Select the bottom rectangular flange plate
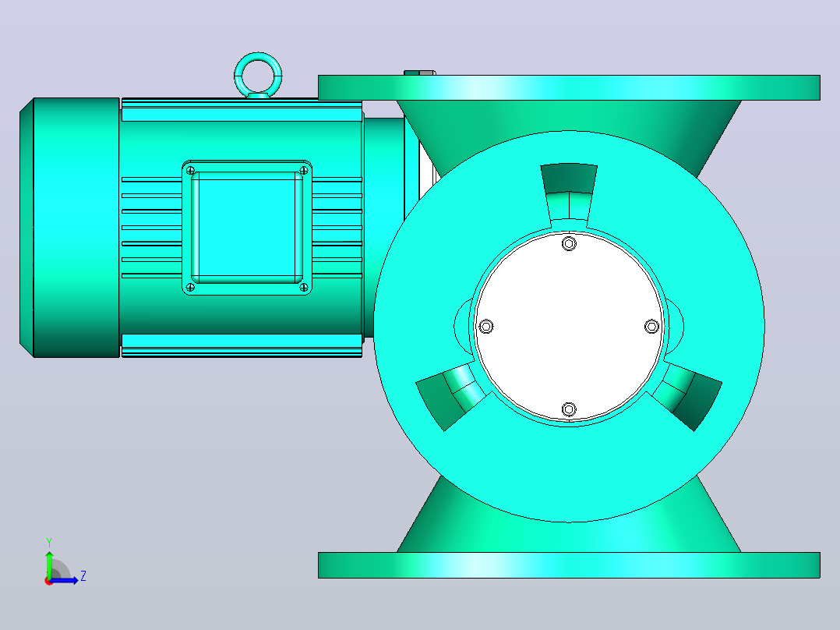 tap(569, 565)
